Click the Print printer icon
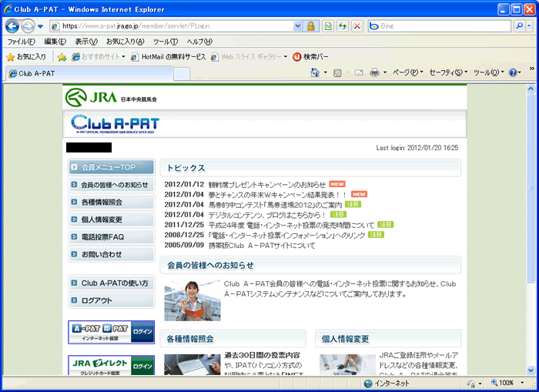 pyautogui.click(x=374, y=72)
